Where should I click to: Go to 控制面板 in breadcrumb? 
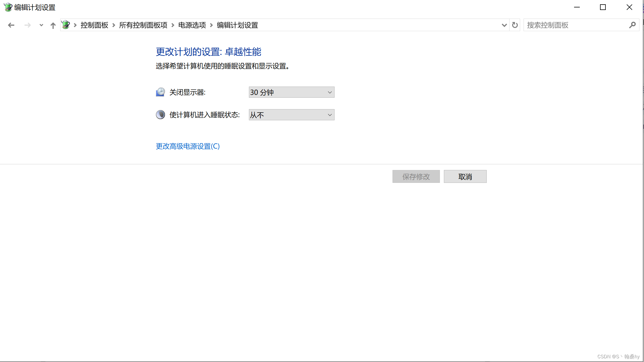pos(94,25)
